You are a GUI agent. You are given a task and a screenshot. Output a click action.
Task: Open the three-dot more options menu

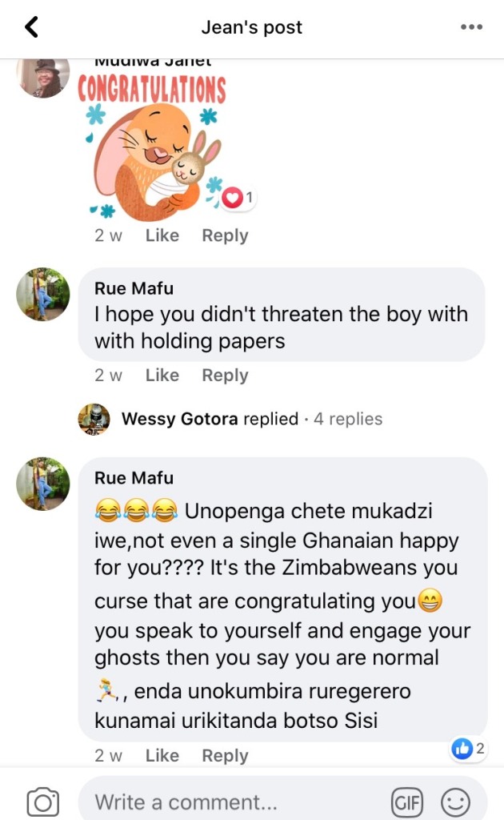(x=472, y=27)
